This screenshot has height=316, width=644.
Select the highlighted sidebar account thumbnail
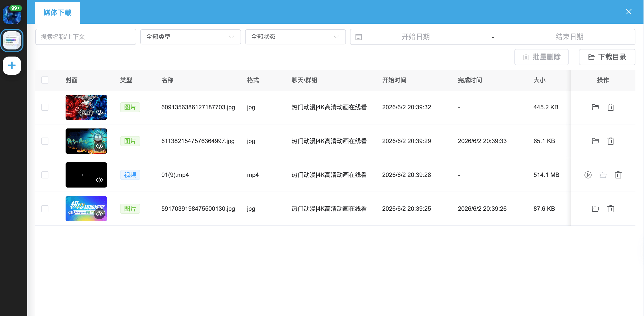12,40
